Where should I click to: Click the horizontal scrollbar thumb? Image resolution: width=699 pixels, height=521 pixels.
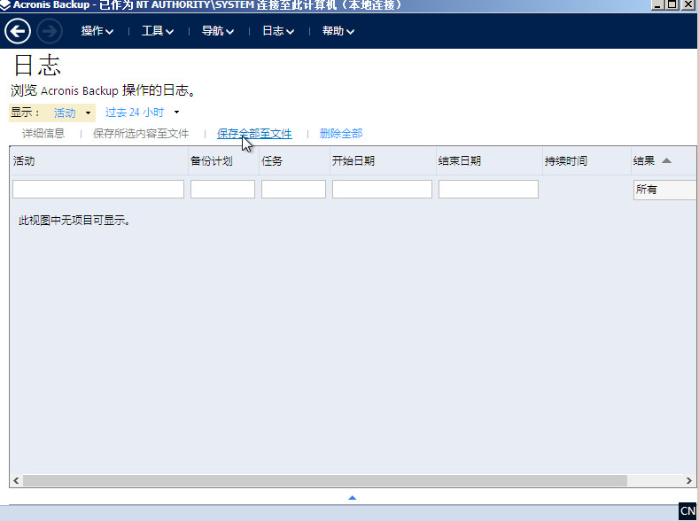point(325,480)
